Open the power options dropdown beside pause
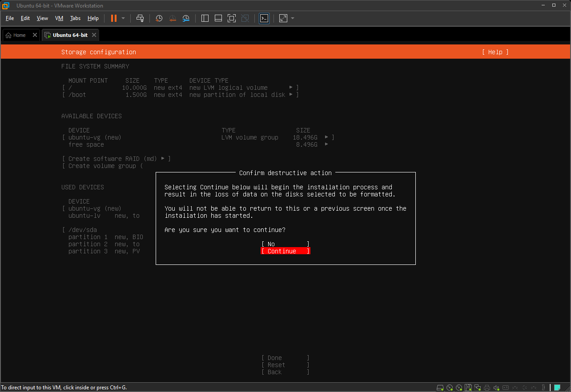Screen dimensions: 571x392 tap(123, 18)
